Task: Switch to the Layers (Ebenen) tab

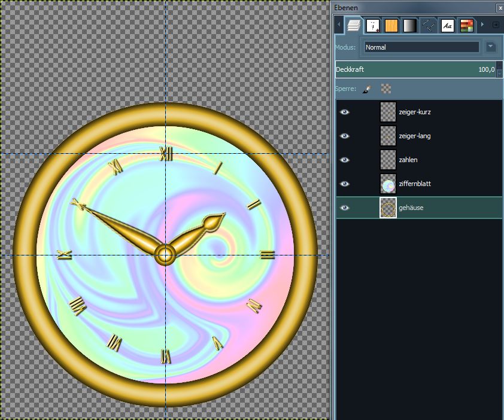Action: (x=355, y=26)
